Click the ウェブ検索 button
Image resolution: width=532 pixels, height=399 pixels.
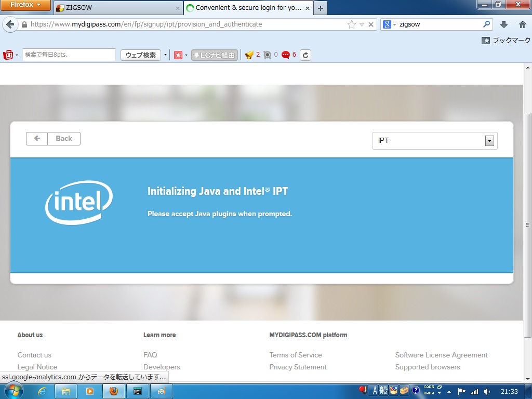[140, 55]
